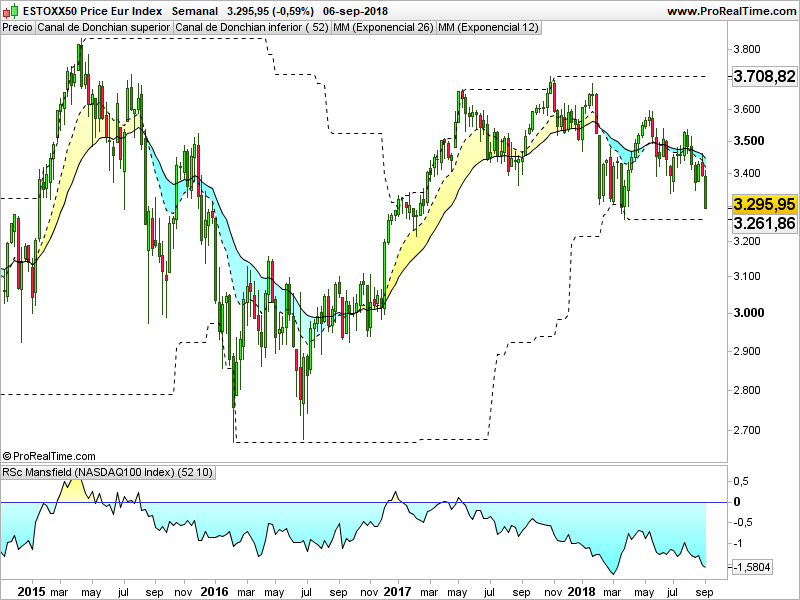This screenshot has height=600, width=800.
Task: Select the Precio indicator tab
Action: pyautogui.click(x=17, y=28)
